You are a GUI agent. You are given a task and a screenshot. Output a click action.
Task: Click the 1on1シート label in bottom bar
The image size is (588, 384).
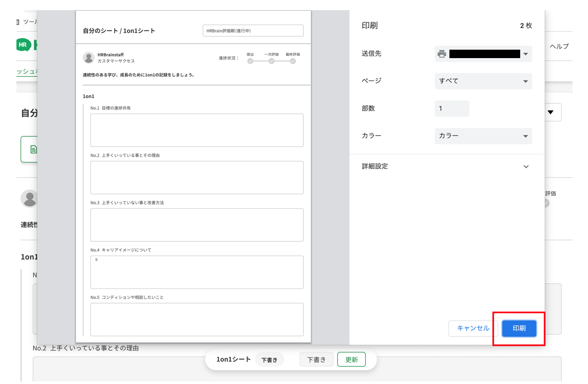coord(233,359)
